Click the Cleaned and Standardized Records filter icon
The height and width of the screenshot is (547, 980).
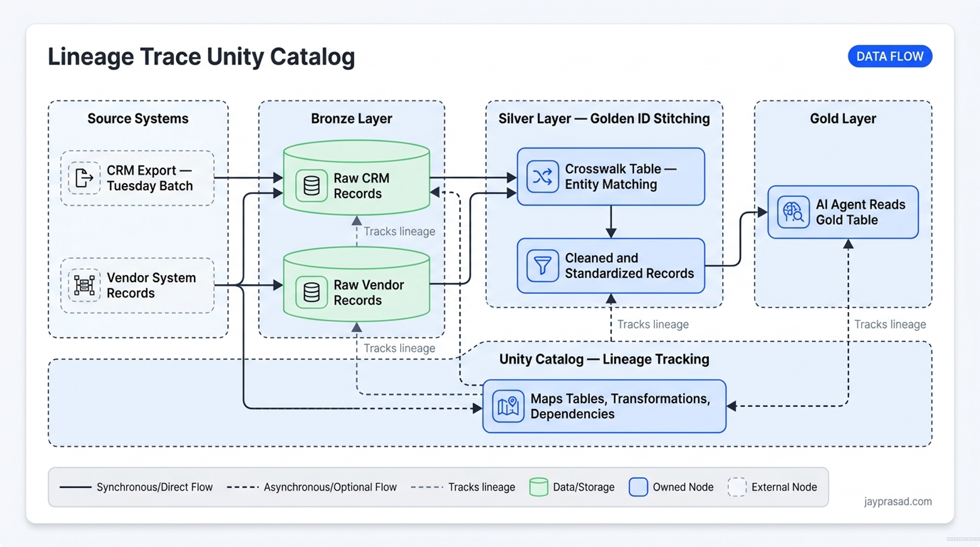click(x=543, y=265)
